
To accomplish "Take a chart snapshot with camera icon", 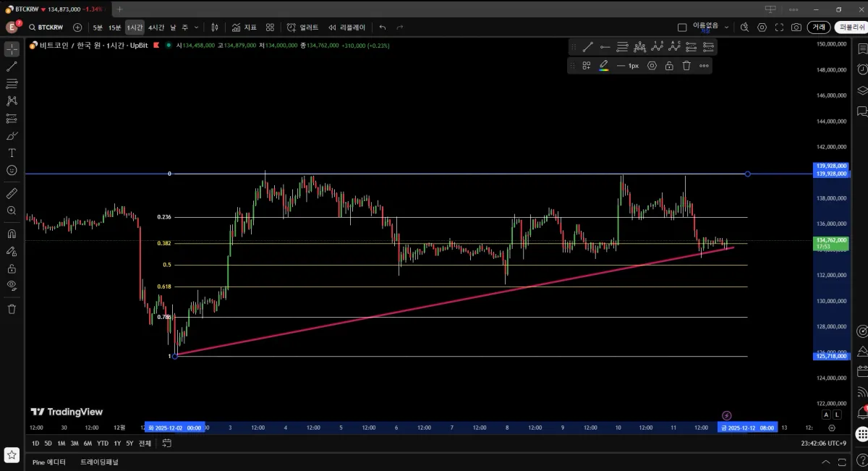I will [x=796, y=27].
